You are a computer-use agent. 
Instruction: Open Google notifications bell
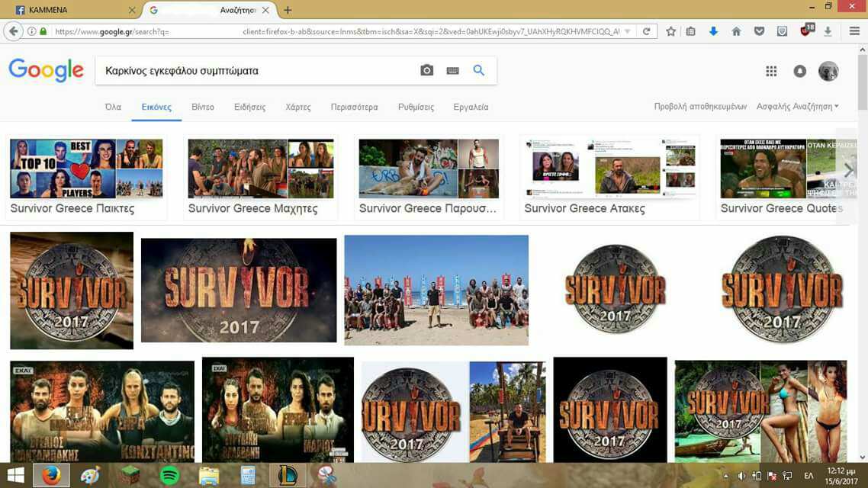[799, 71]
